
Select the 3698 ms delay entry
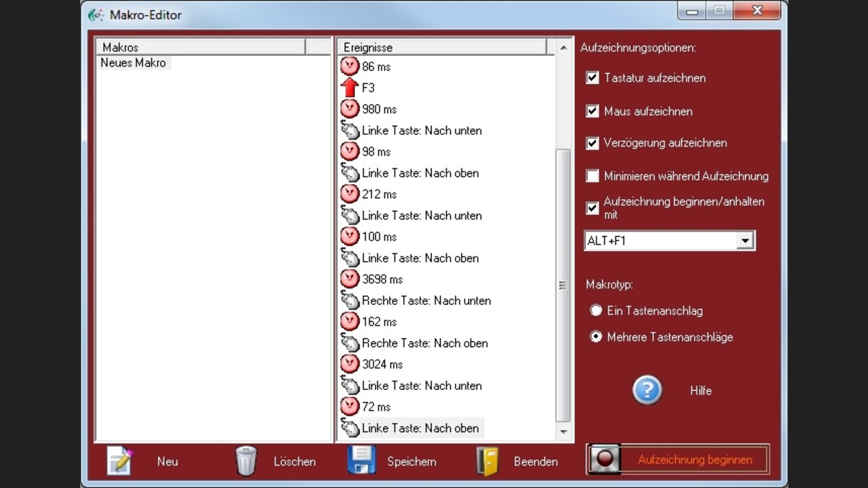[382, 279]
